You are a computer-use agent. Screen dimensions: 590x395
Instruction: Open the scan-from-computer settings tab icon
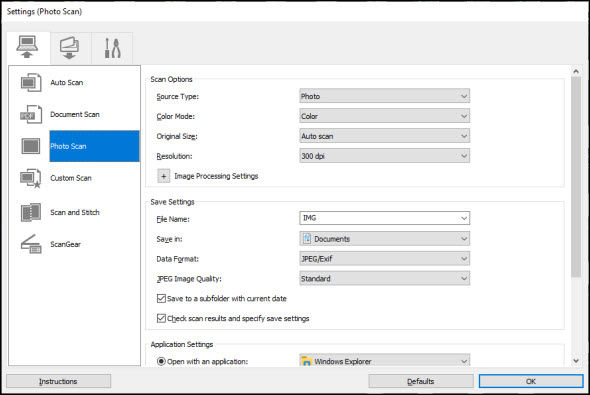click(x=27, y=47)
